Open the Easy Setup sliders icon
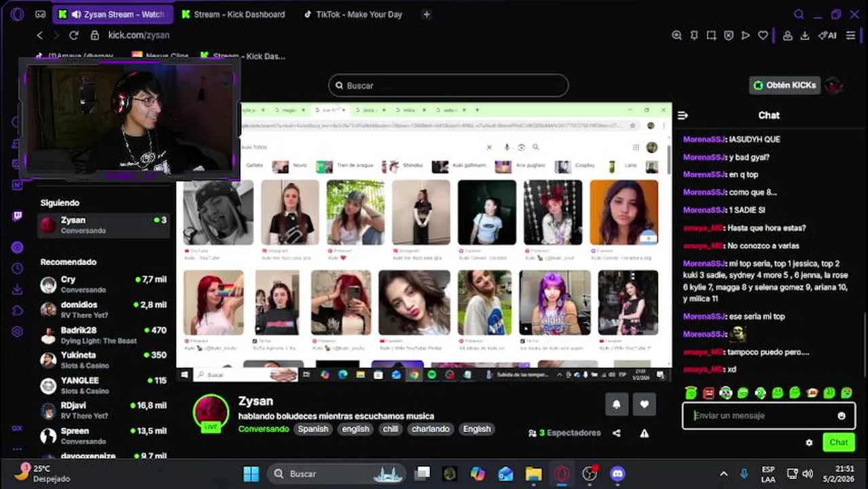This screenshot has height=489, width=868. tap(850, 35)
